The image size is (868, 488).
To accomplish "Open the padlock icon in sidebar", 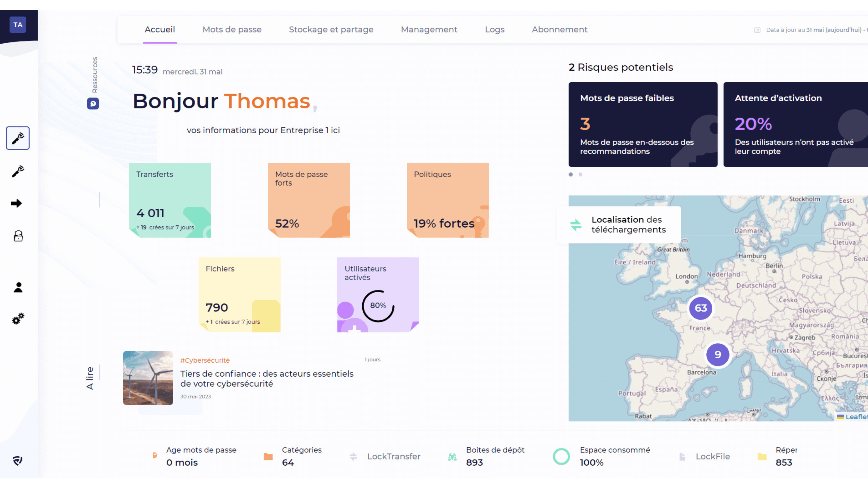I will click(18, 236).
